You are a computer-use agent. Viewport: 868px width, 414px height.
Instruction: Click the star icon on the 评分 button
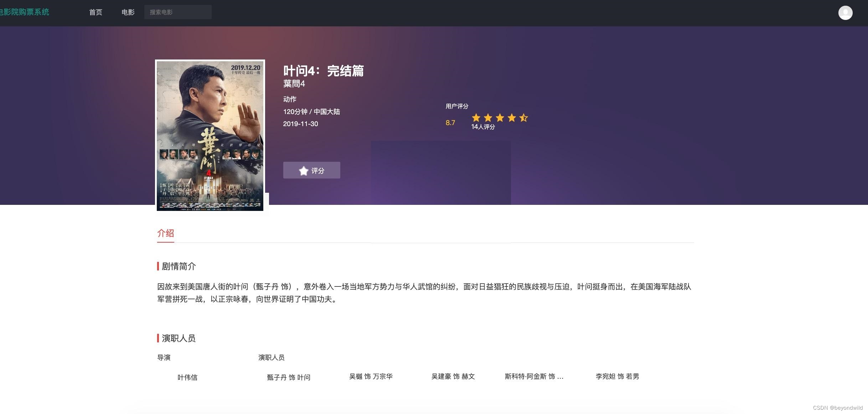tap(303, 170)
